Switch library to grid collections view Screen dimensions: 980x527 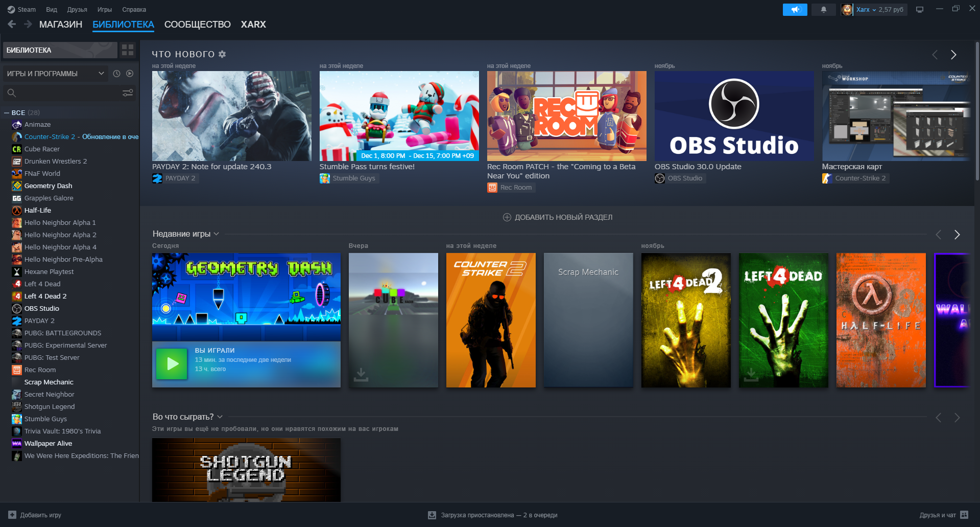tap(128, 50)
